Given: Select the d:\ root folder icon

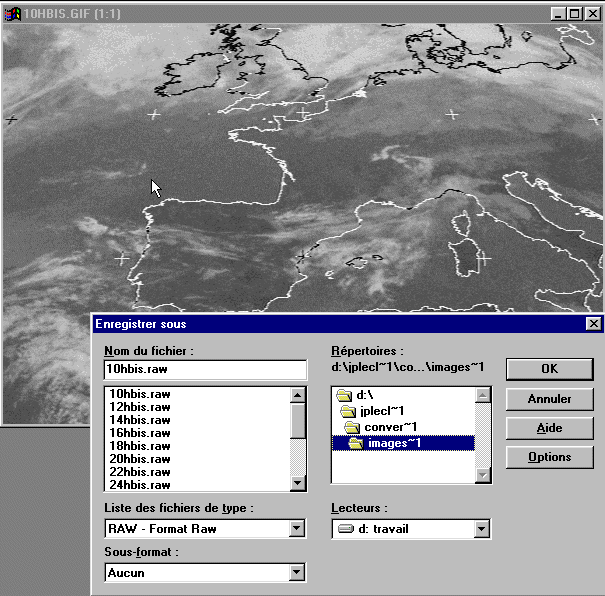Looking at the screenshot, I should (345, 396).
